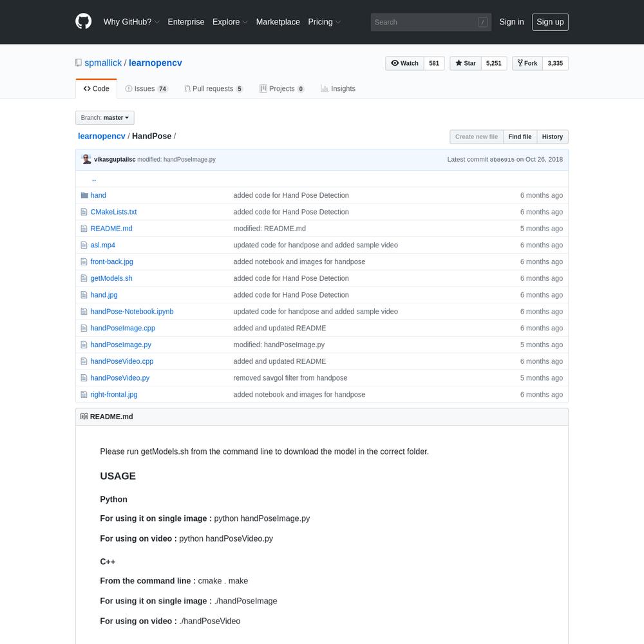Open the getModels.sh file
The height and width of the screenshot is (644, 644).
(111, 278)
